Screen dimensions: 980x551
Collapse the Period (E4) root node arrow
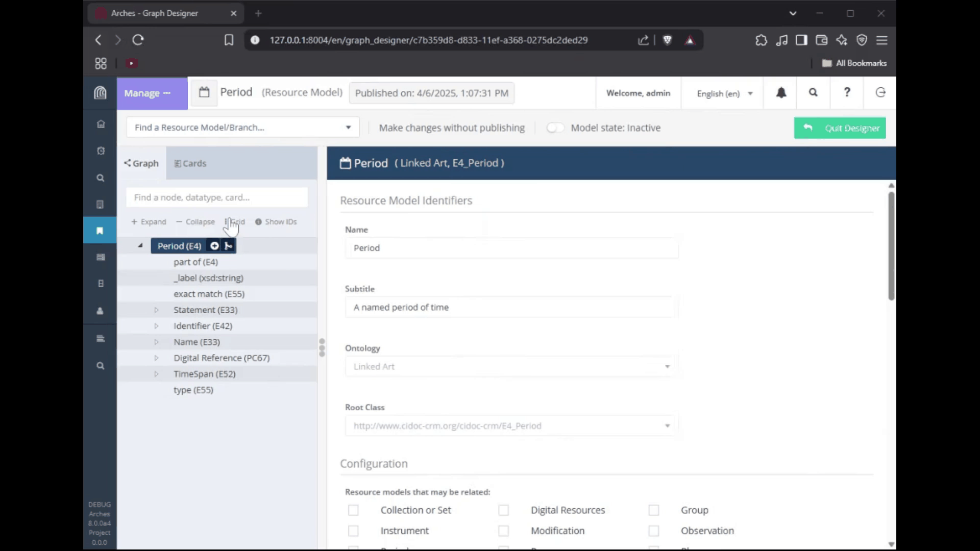pyautogui.click(x=140, y=245)
